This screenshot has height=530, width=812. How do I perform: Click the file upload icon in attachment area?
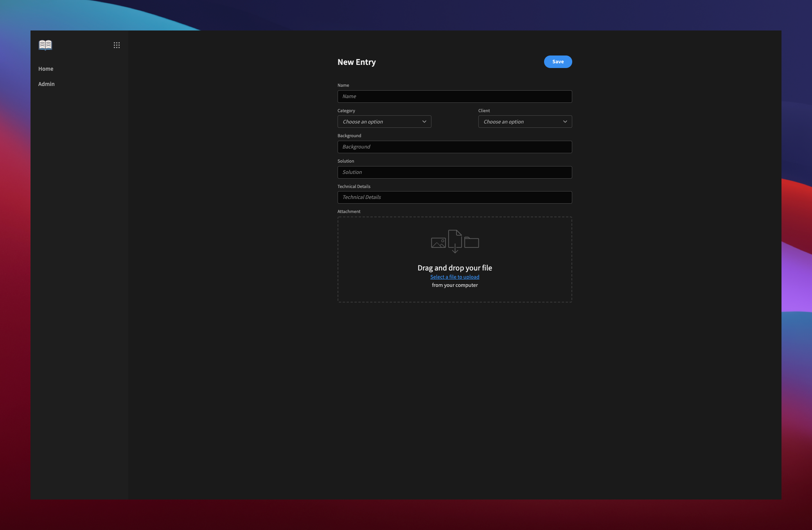click(455, 241)
